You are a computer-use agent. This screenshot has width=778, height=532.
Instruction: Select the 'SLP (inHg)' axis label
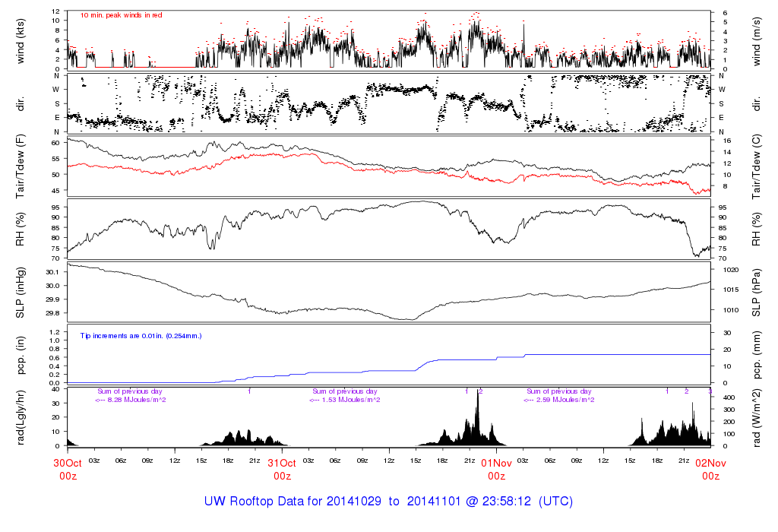click(x=21, y=293)
